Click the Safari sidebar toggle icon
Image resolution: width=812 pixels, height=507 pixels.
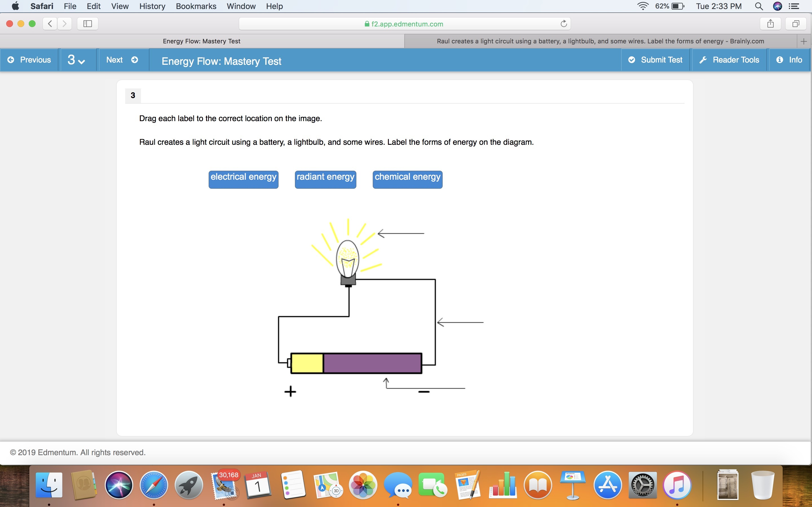pos(88,23)
